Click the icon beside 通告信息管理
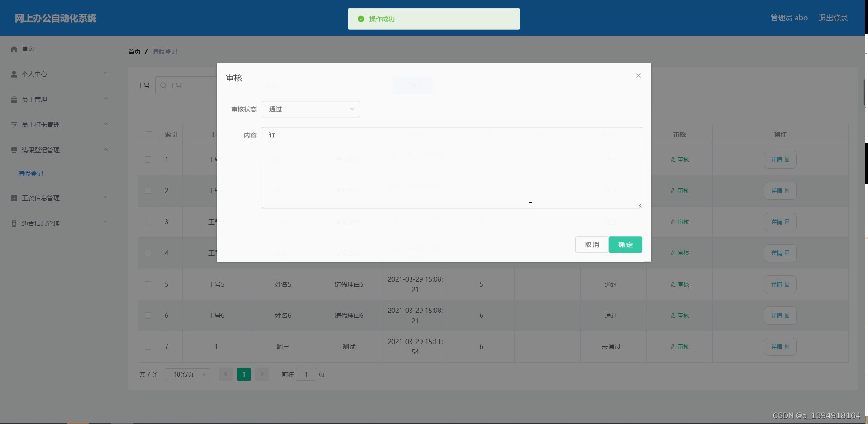Screen dimensions: 868x424 14,223
